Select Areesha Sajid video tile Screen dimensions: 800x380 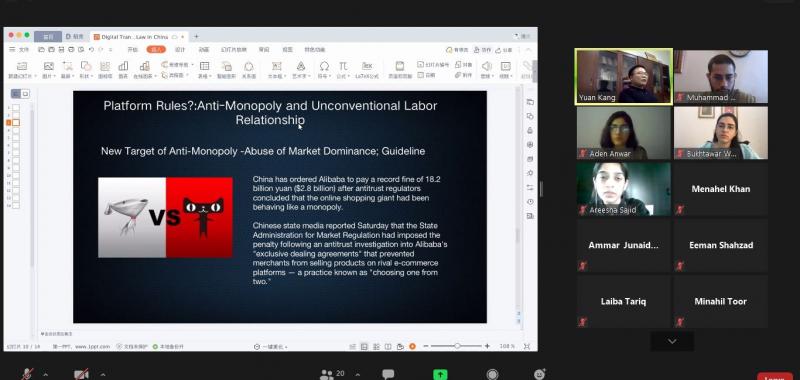pos(623,189)
